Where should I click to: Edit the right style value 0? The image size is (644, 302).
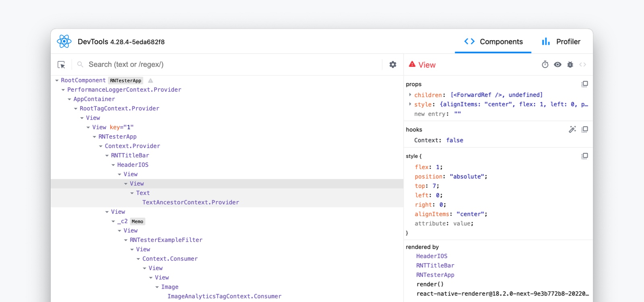(441, 205)
